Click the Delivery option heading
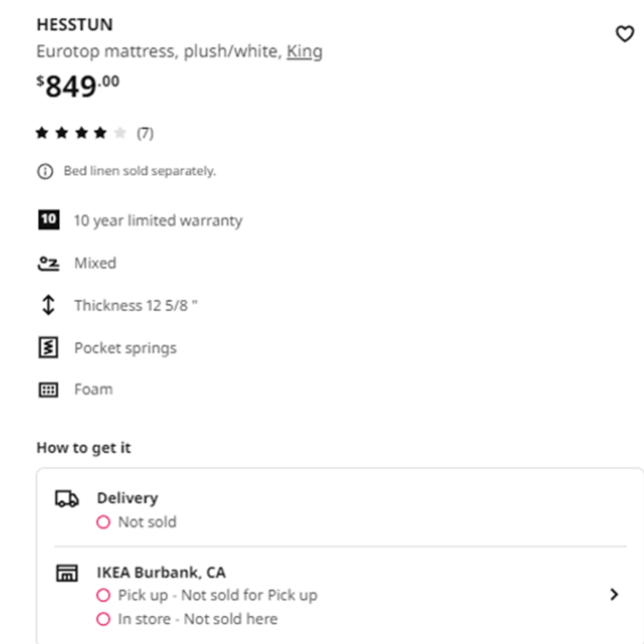 pos(128,498)
